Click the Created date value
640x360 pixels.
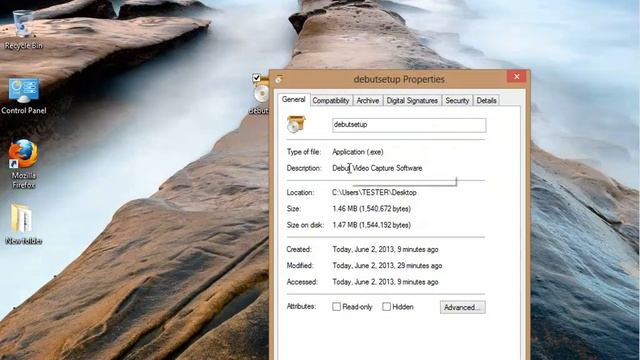pyautogui.click(x=385, y=249)
